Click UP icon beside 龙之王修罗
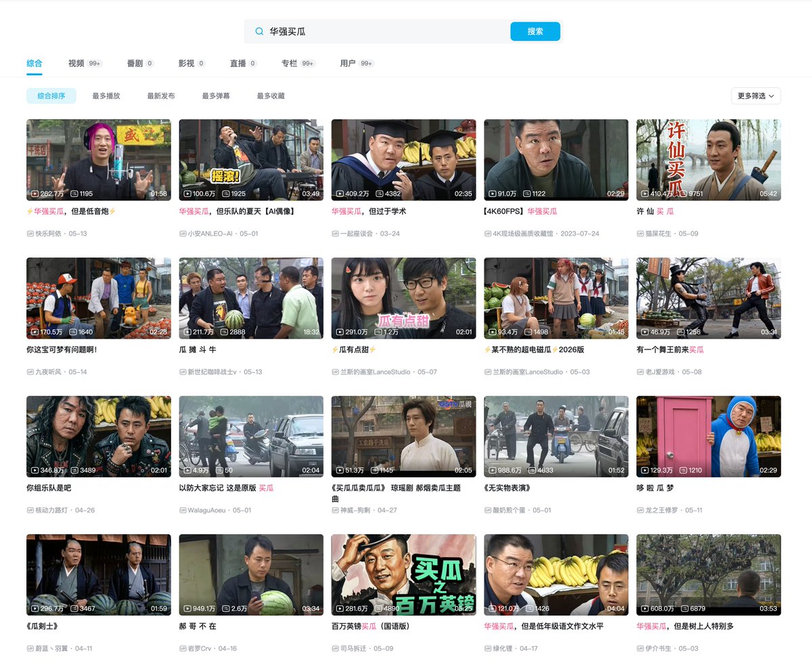This screenshot has height=667, width=812. pos(640,510)
